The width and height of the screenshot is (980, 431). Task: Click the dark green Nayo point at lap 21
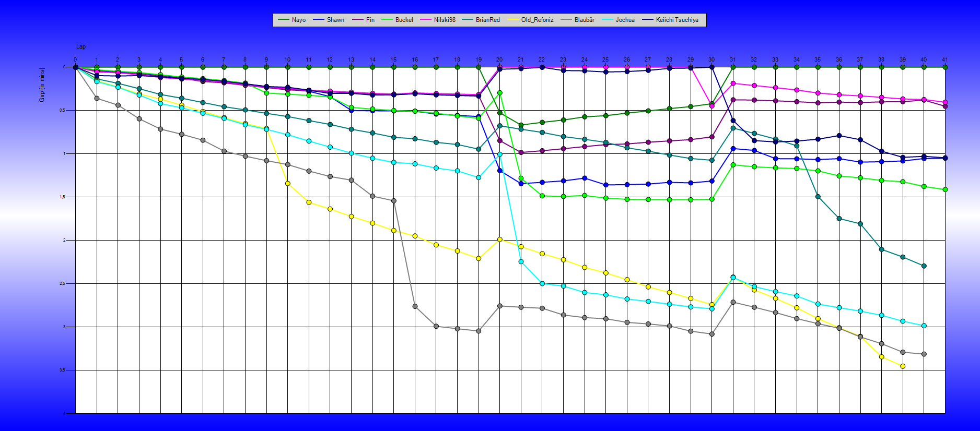pyautogui.click(x=521, y=125)
